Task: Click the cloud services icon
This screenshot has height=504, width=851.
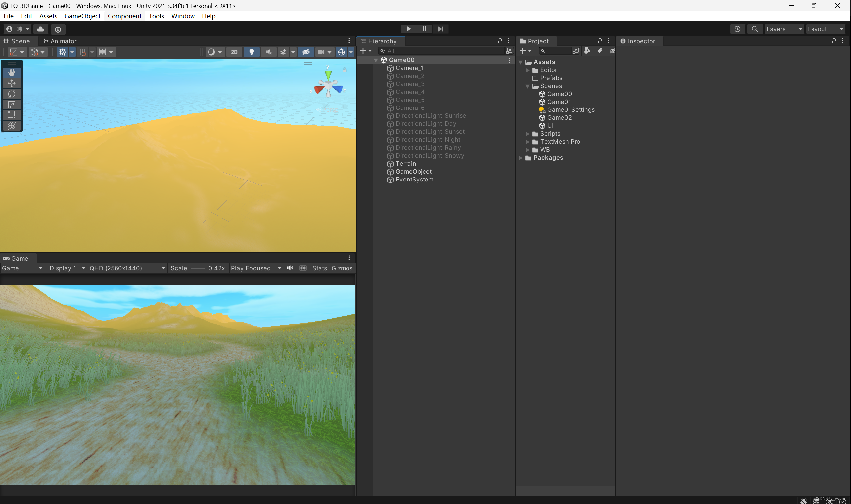Action: coord(40,29)
